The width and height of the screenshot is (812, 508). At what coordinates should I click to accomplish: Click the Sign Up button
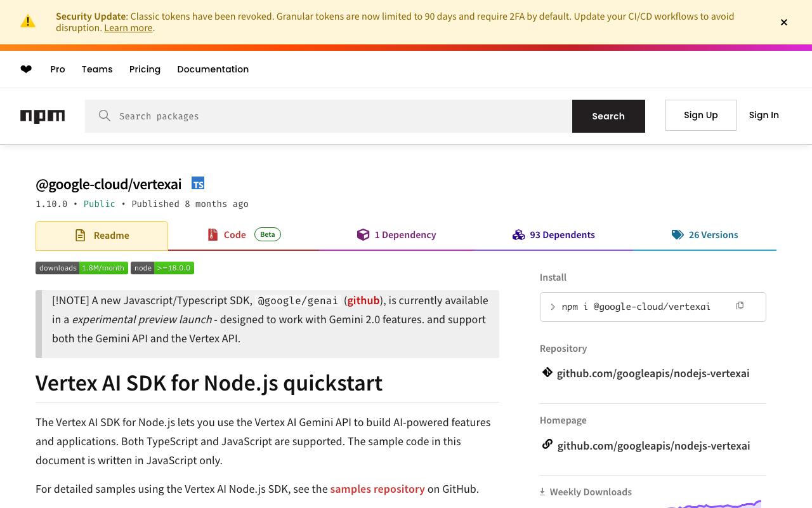(x=700, y=115)
